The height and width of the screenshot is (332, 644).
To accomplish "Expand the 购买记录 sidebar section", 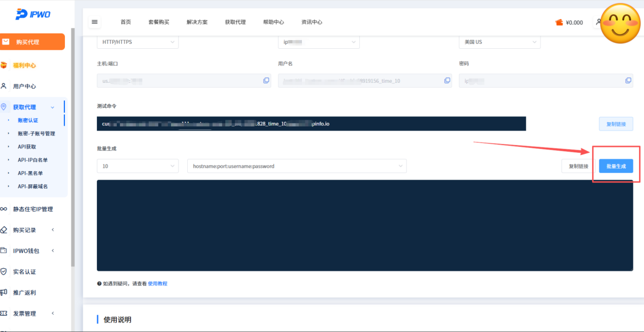I will [53, 230].
